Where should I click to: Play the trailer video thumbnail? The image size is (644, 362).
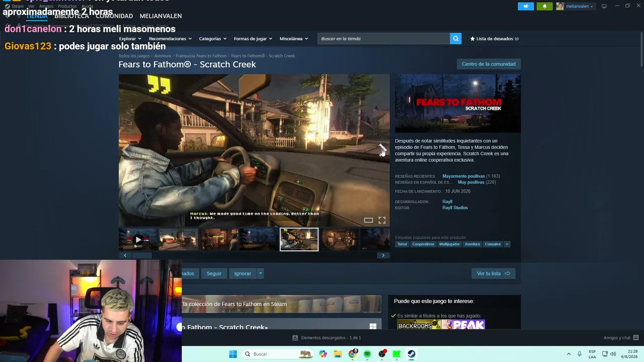click(x=138, y=239)
